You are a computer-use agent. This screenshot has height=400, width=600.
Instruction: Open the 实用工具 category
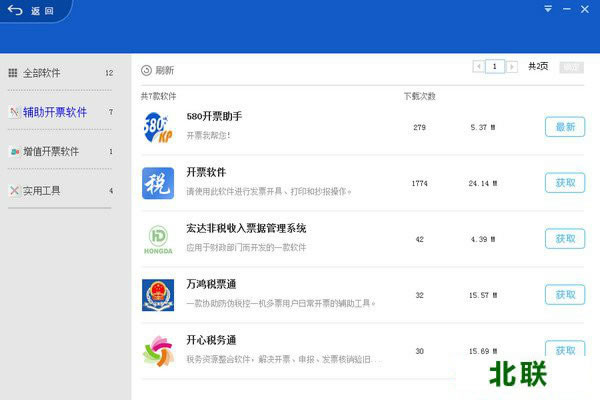(42, 190)
